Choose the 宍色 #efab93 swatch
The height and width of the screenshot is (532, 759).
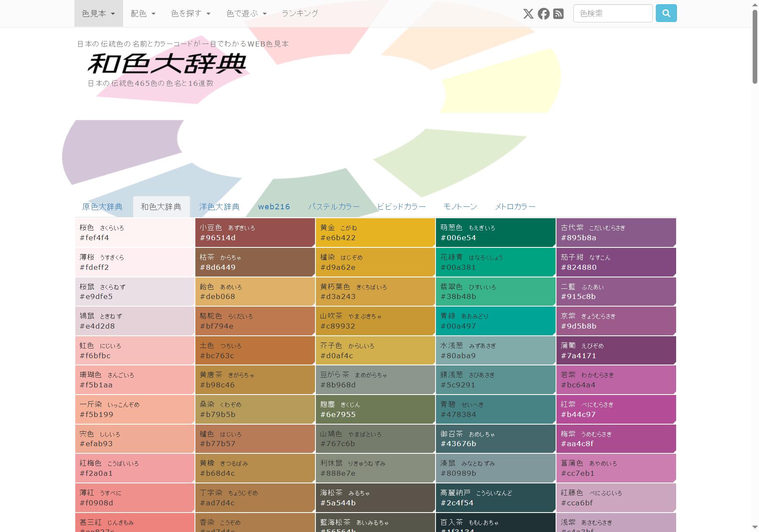(x=134, y=439)
